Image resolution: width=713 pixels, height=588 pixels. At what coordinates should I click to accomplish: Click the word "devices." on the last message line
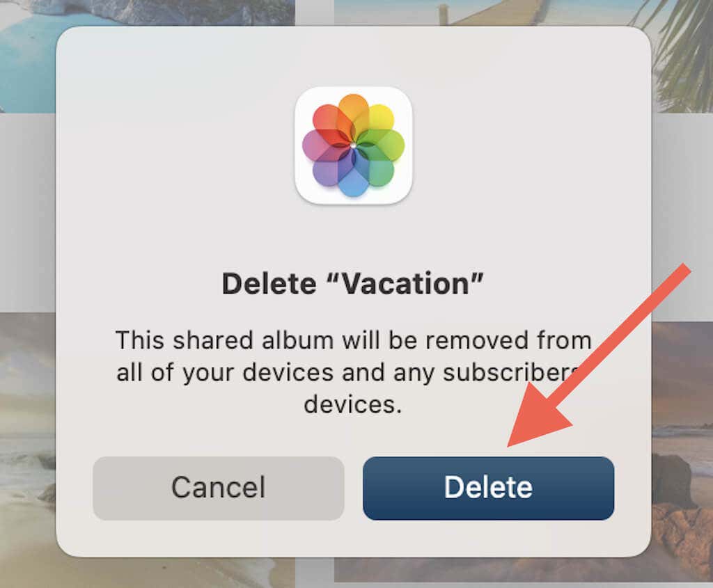point(353,404)
